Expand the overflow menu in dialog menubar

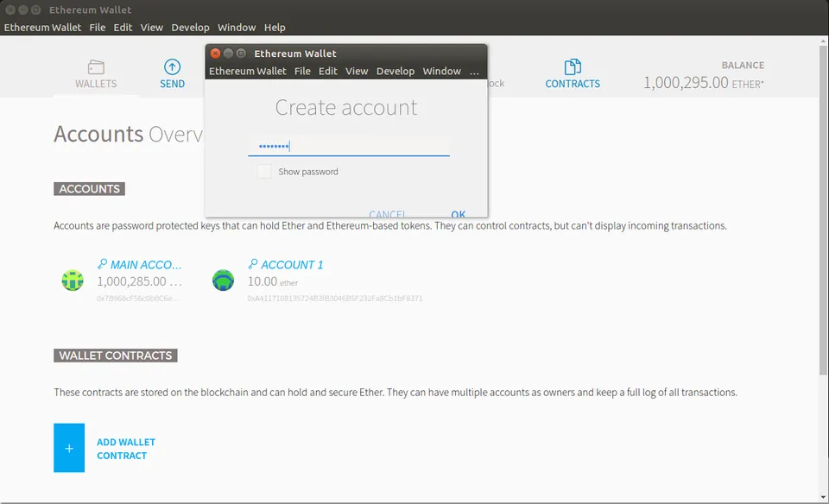[474, 72]
